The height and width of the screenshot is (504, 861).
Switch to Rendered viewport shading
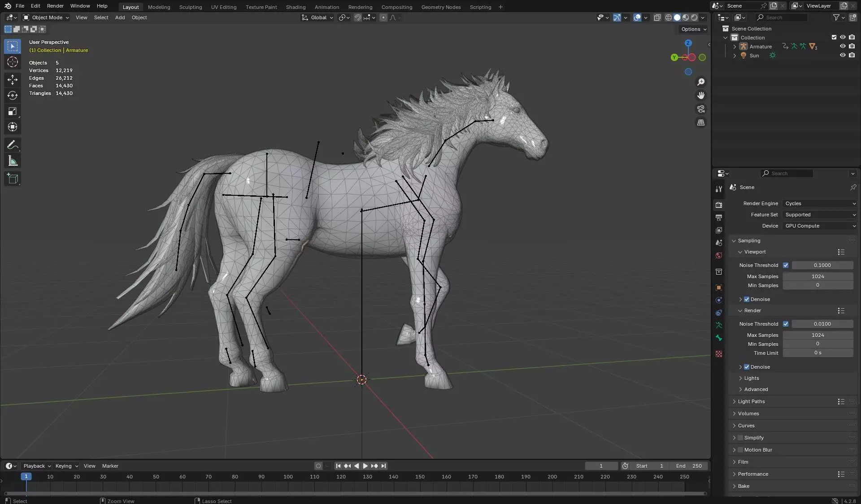click(694, 17)
